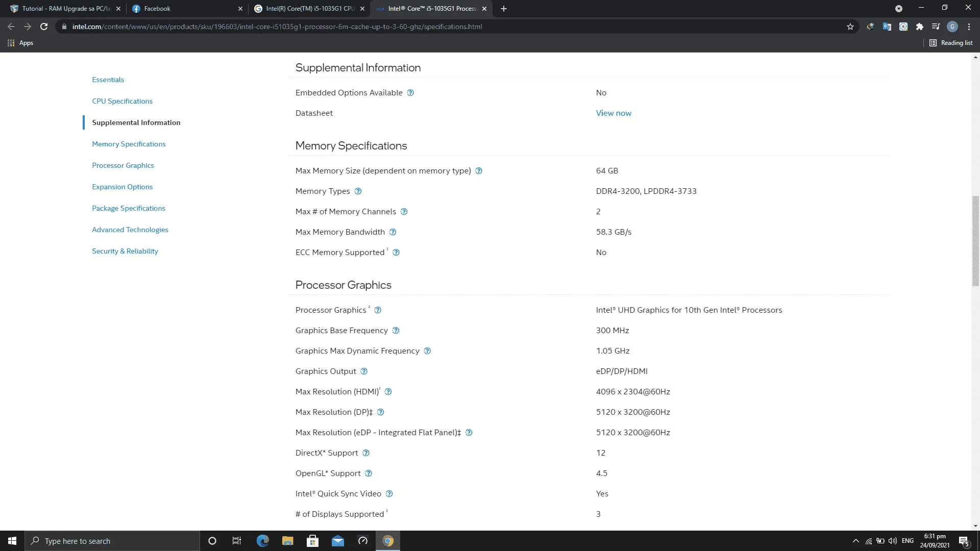Viewport: 980px width, 551px height.
Task: Open Advanced Technologies sidebar link
Action: [x=130, y=230]
